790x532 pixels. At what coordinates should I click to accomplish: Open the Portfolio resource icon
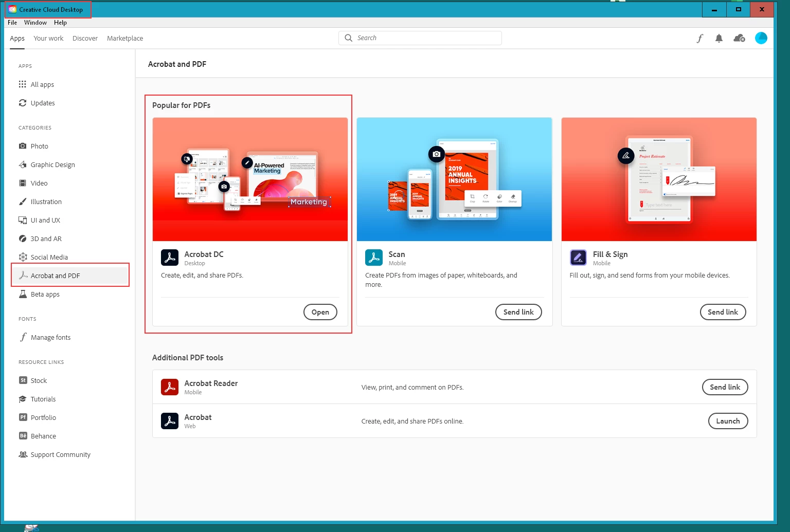(23, 417)
